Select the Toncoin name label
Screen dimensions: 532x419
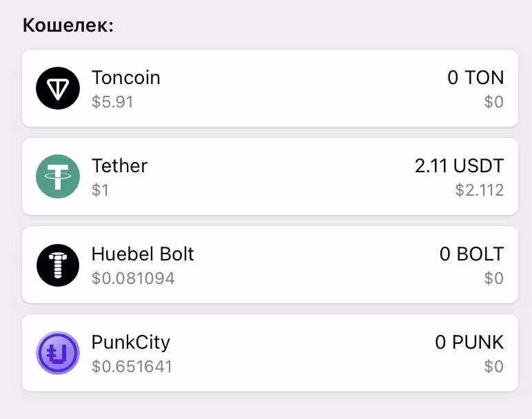tap(126, 78)
